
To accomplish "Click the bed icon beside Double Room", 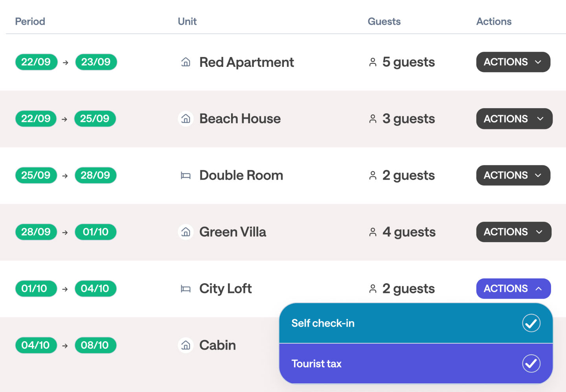I will (186, 175).
